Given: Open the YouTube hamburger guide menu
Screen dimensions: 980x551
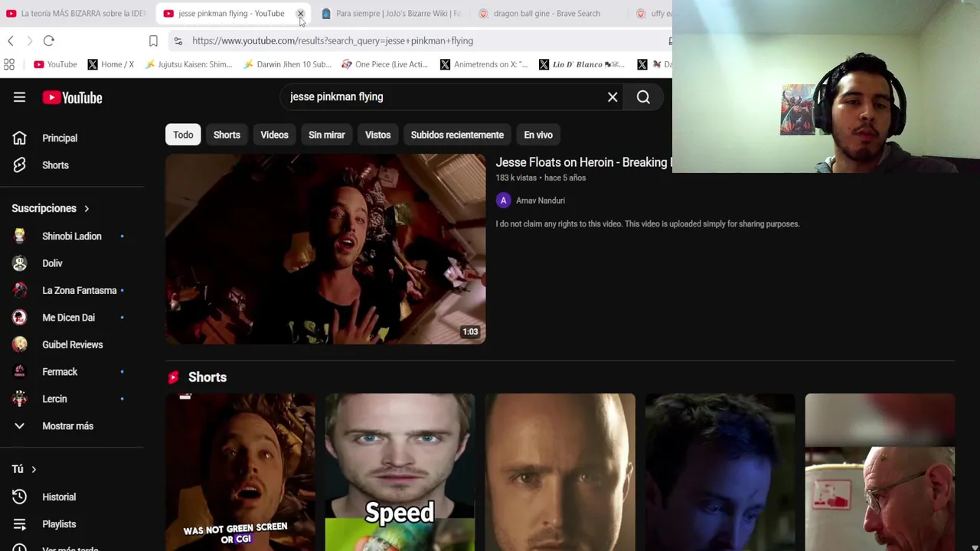Looking at the screenshot, I should click(x=19, y=97).
